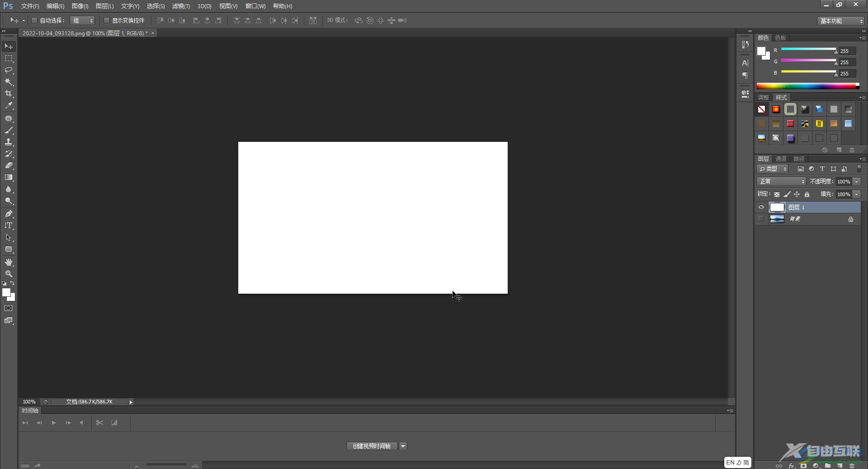Screen dimensions: 868x469
Task: Delete layer with trash icon
Action: (852, 465)
